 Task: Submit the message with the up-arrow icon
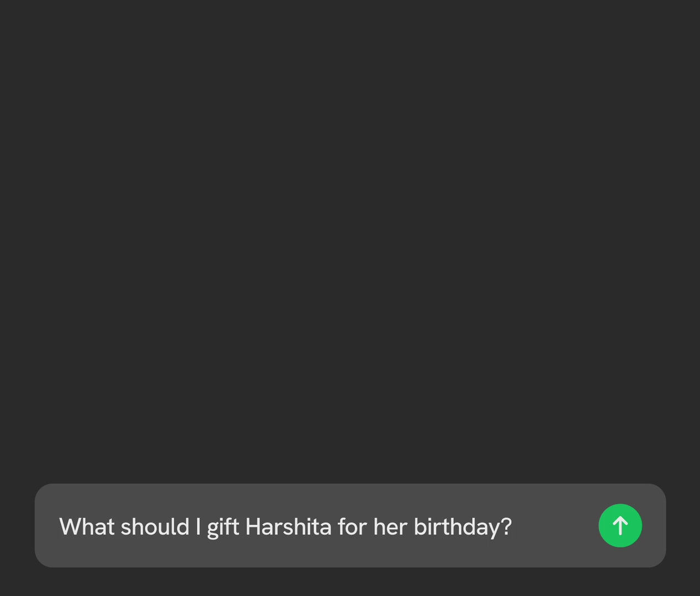(620, 525)
